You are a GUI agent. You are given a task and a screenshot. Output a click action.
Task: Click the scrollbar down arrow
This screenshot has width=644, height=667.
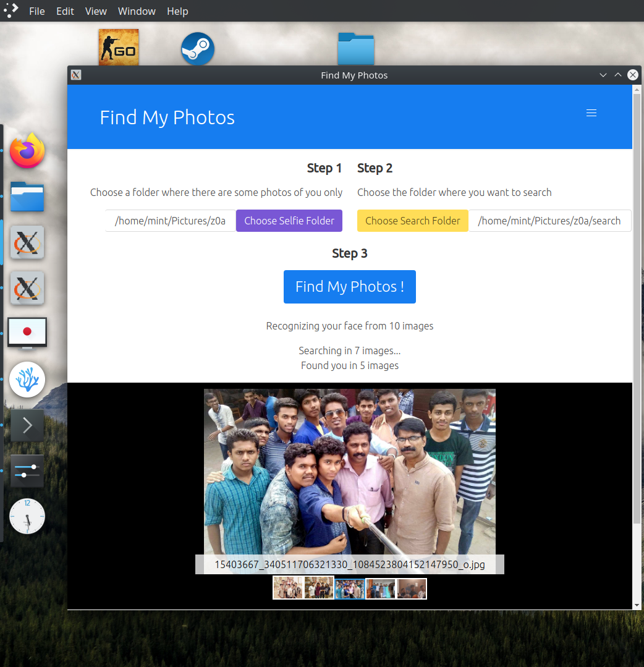tap(637, 605)
